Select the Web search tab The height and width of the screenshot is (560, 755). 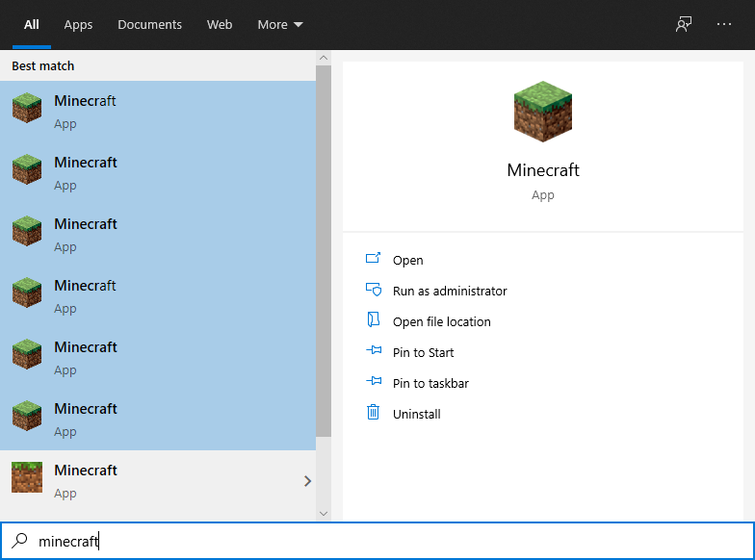220,25
